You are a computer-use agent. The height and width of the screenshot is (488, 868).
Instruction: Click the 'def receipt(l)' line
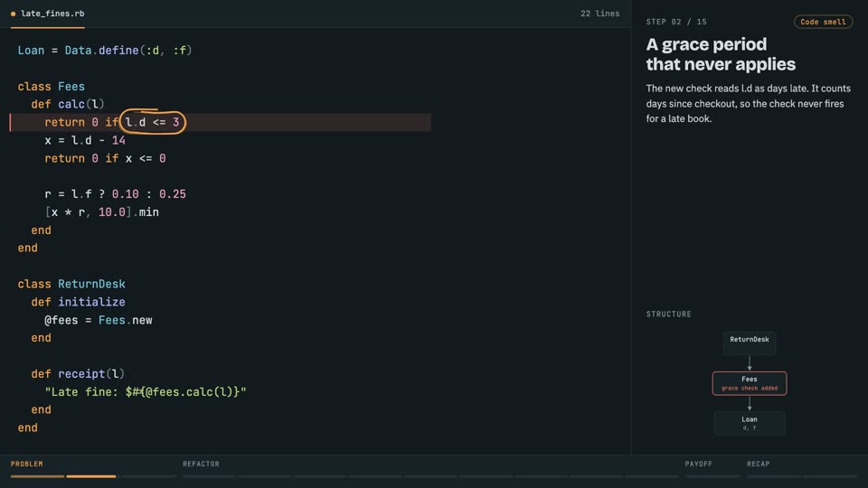point(78,374)
